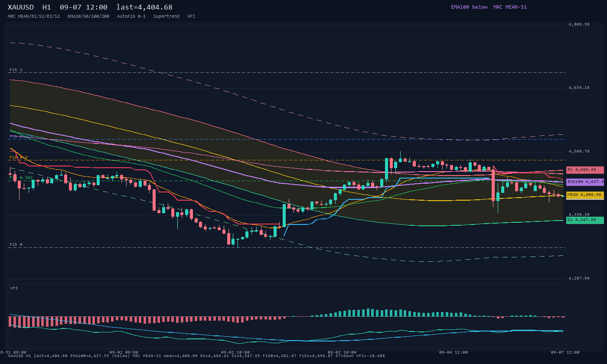The width and height of the screenshot is (607, 364).
Task: Click the VFI title inside the lower panel
Action: (x=14, y=288)
